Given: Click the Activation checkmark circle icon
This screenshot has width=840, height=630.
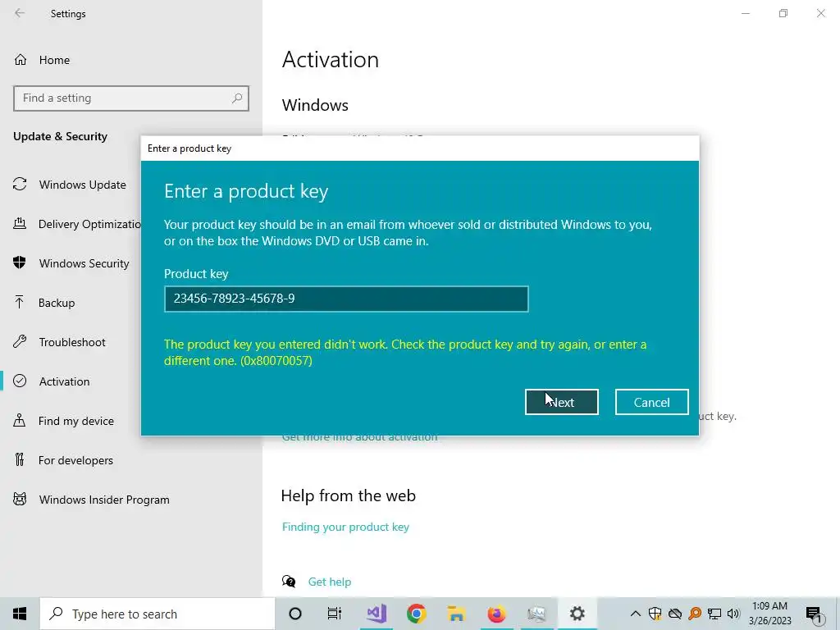Looking at the screenshot, I should [20, 381].
